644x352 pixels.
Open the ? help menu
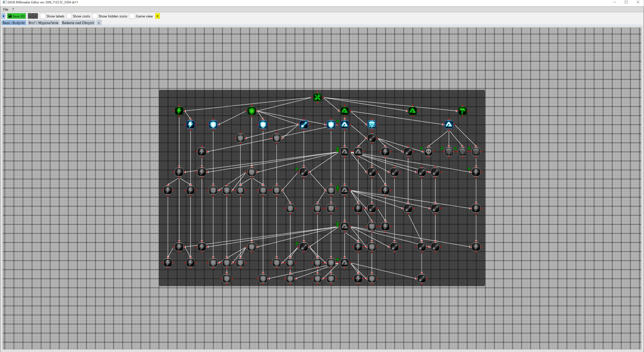[x=13, y=9]
